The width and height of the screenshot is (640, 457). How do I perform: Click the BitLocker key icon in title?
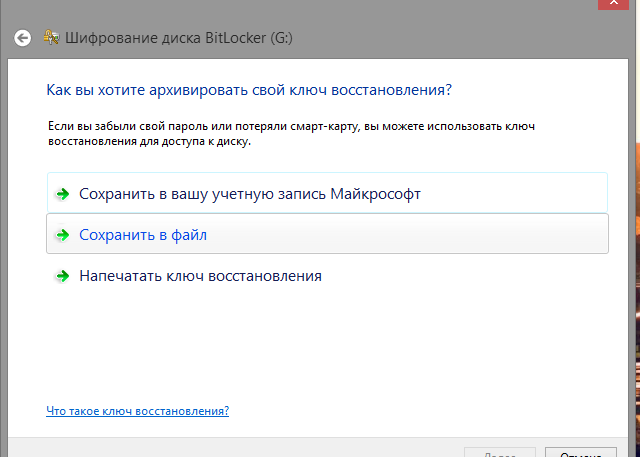51,37
